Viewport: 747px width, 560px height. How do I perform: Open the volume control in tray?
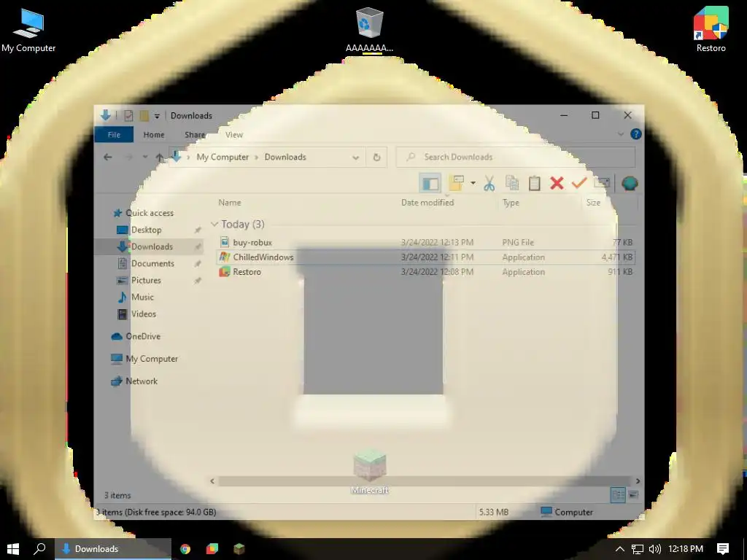coord(654,548)
